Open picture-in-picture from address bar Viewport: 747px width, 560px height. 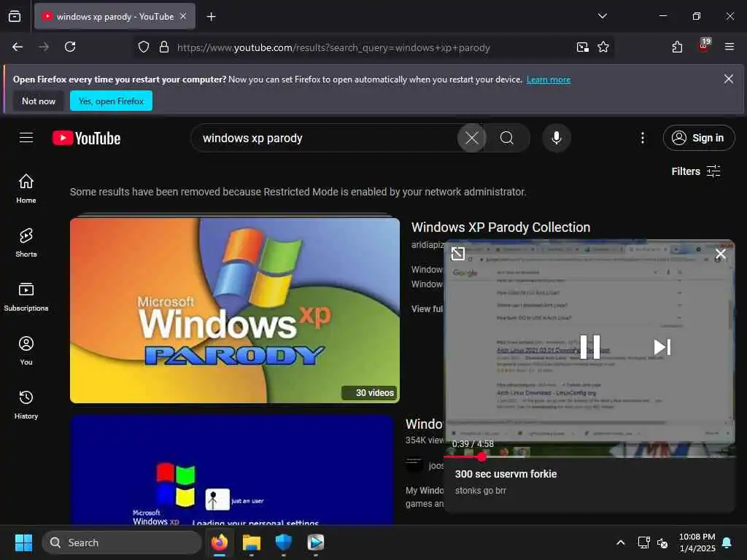pos(582,47)
